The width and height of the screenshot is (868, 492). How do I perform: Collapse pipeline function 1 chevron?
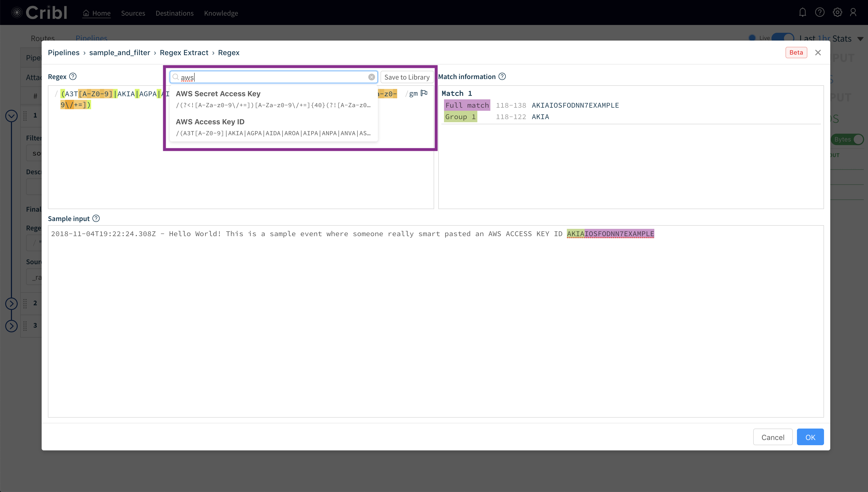coord(11,116)
